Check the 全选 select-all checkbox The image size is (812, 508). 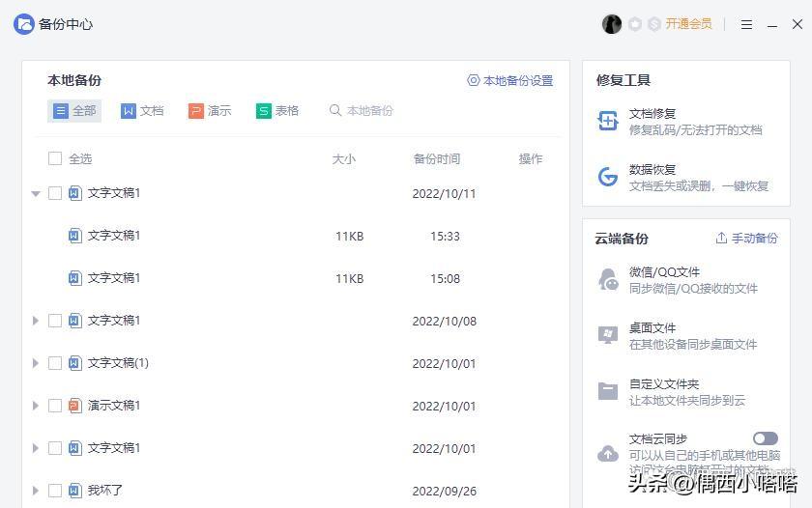(x=55, y=158)
